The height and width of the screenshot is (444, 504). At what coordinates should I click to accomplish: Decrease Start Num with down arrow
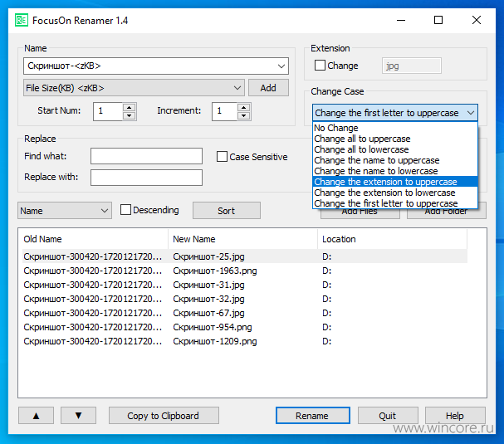[x=130, y=115]
